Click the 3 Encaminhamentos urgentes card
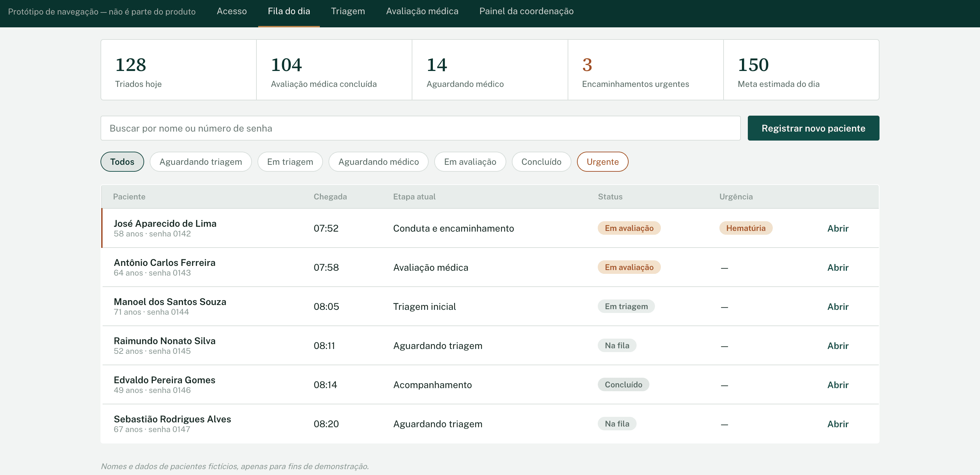This screenshot has height=475, width=980. click(x=646, y=70)
